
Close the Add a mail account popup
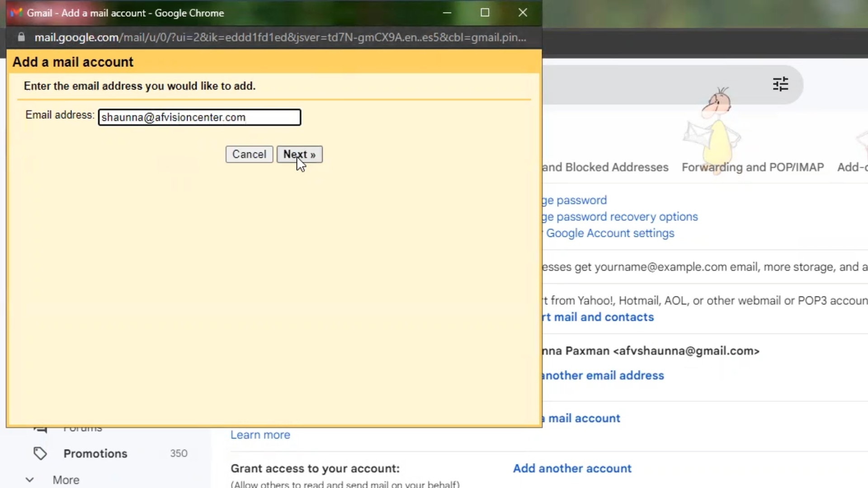click(x=523, y=13)
